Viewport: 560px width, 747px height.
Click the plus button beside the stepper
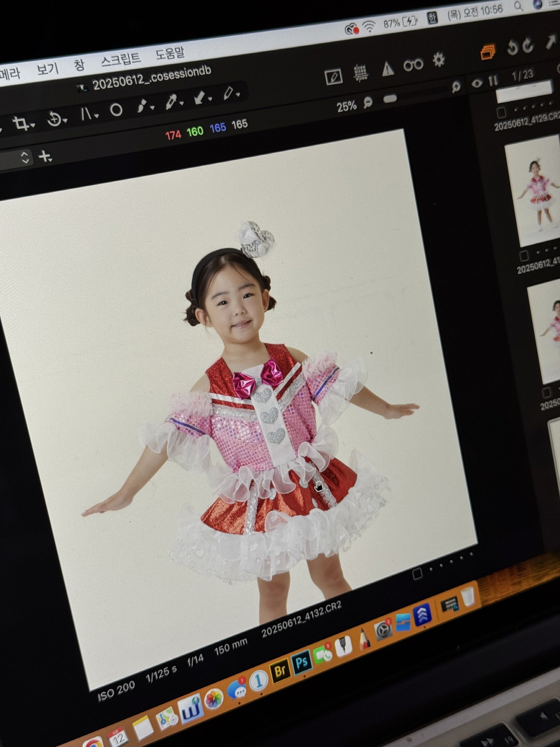point(46,156)
